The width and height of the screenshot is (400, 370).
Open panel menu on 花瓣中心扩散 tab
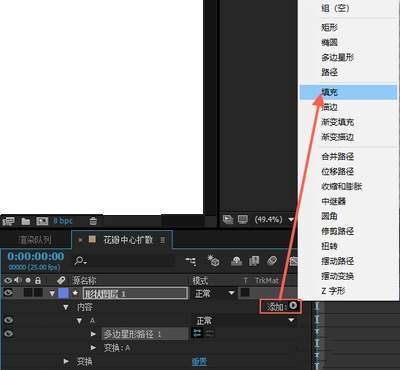[x=162, y=240]
